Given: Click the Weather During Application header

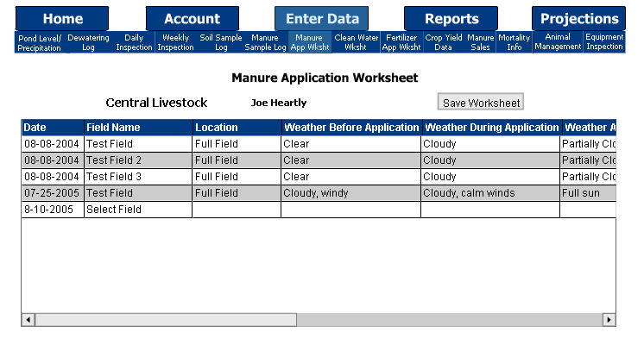Looking at the screenshot, I should coord(491,127).
